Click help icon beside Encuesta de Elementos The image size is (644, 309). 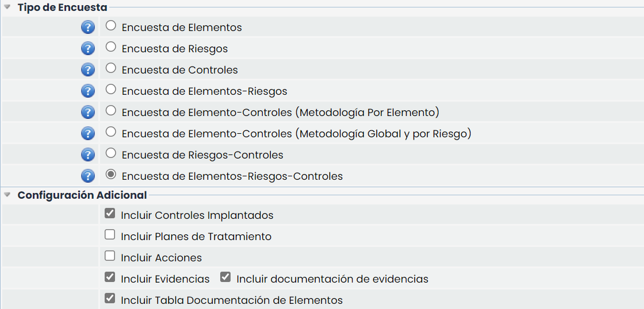(87, 27)
